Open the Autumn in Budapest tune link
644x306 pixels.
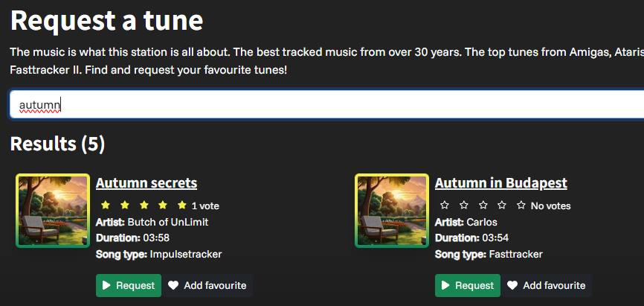[500, 183]
